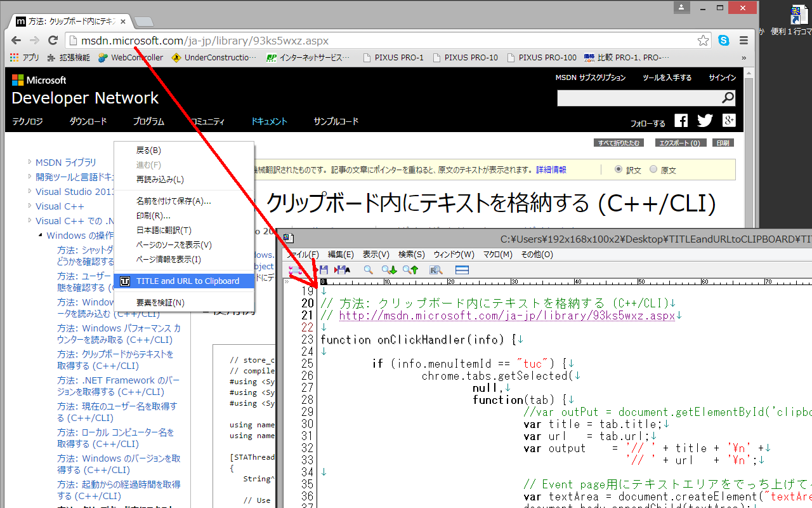
Task: Click Chrome's forward arrow button
Action: [x=34, y=41]
